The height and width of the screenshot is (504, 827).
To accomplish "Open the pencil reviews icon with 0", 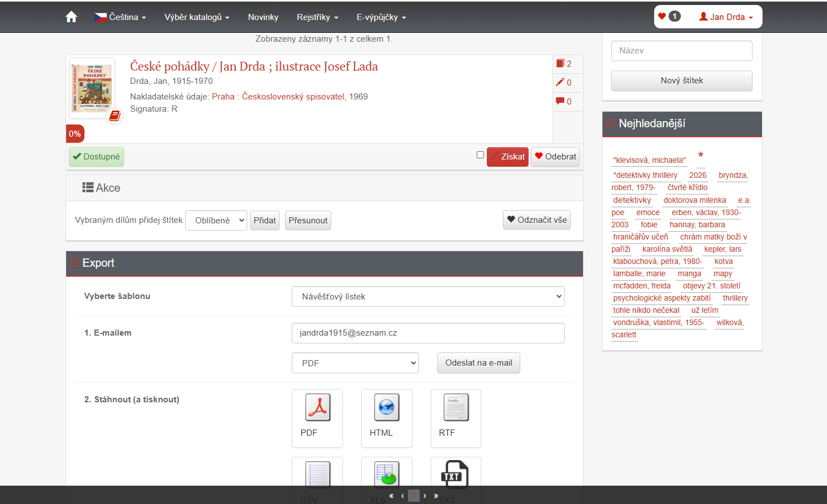I will pos(564,82).
